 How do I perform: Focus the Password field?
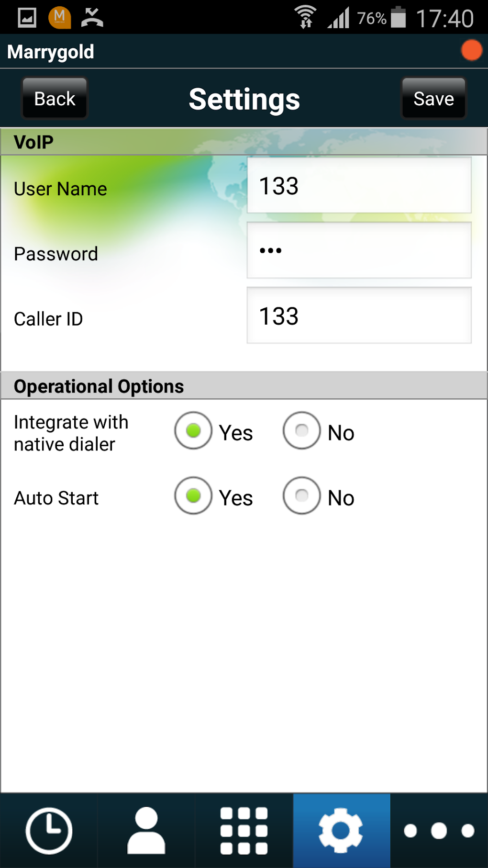359,250
